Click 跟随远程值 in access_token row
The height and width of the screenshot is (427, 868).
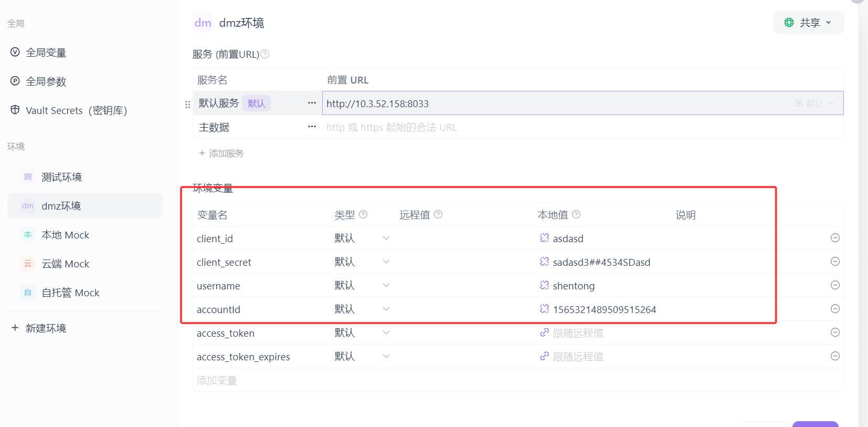click(x=578, y=333)
